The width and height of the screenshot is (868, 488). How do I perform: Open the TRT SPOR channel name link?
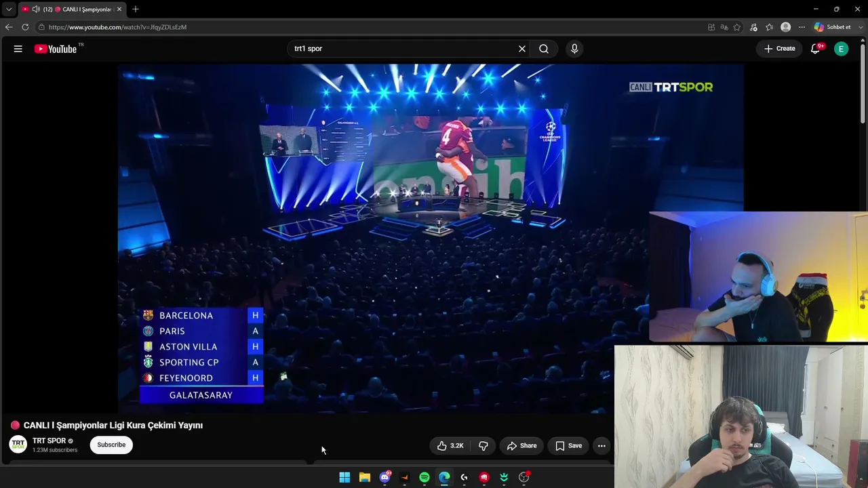click(x=49, y=441)
